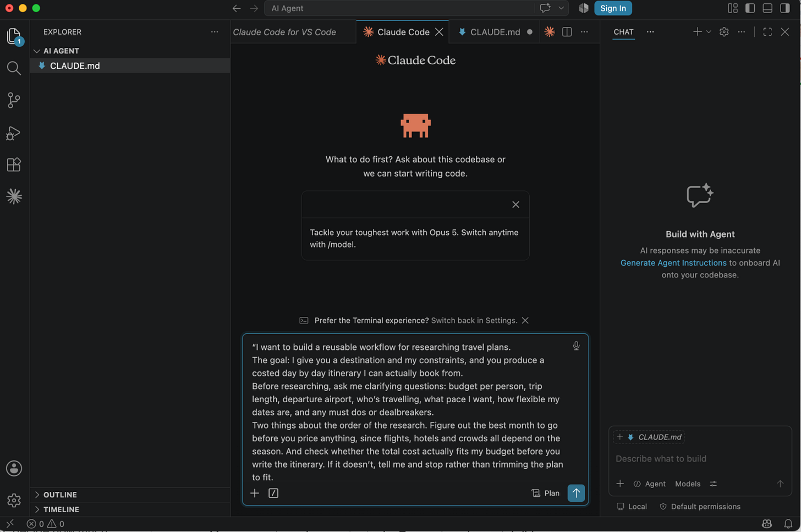Maximize the chat panel
The width and height of the screenshot is (801, 532).
click(x=767, y=32)
